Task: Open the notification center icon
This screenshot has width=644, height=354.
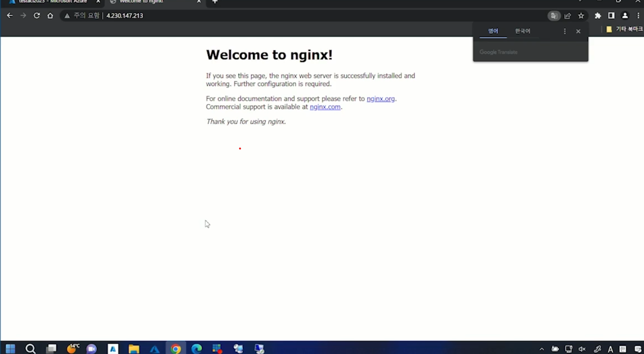Action: (x=638, y=349)
